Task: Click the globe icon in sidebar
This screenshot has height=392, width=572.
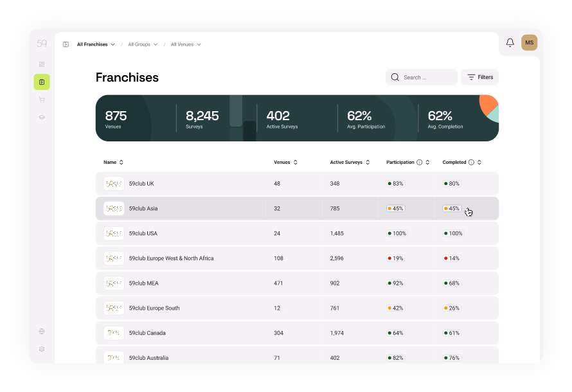Action: (42, 332)
